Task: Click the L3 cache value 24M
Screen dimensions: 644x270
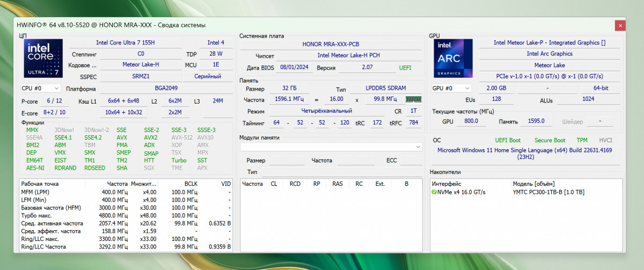Action: (218, 100)
